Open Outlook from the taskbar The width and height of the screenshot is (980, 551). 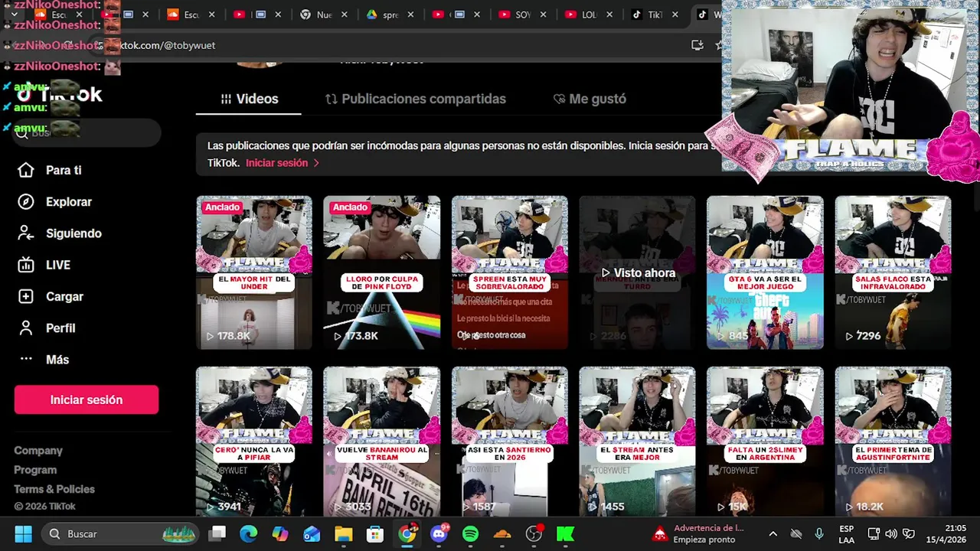point(312,533)
